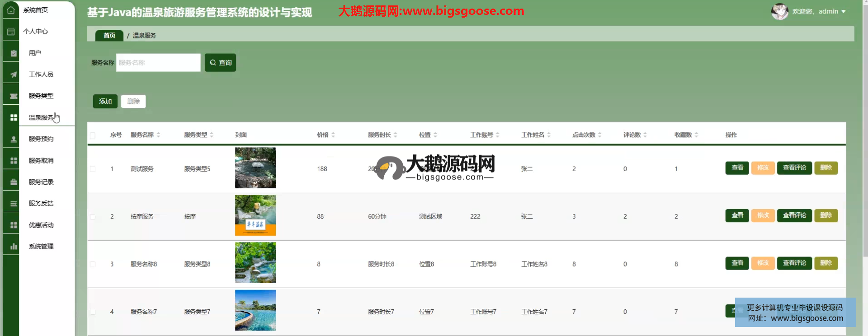Open 服务反馈 in the sidebar menu
The height and width of the screenshot is (336, 868).
coord(41,203)
